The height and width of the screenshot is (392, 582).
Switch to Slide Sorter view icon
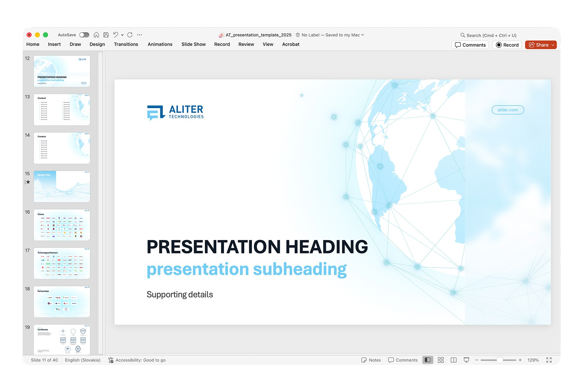click(x=441, y=360)
